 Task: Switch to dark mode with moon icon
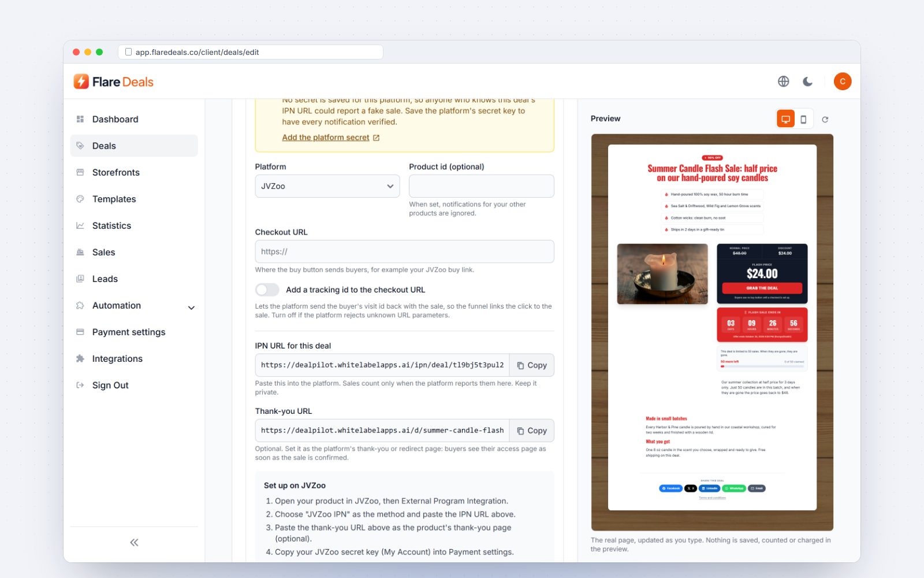[808, 81]
